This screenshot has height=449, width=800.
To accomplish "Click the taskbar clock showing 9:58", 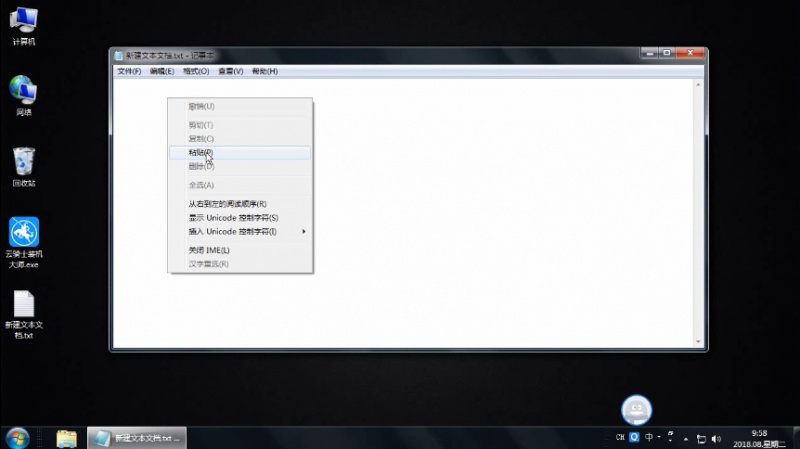I will (x=759, y=439).
